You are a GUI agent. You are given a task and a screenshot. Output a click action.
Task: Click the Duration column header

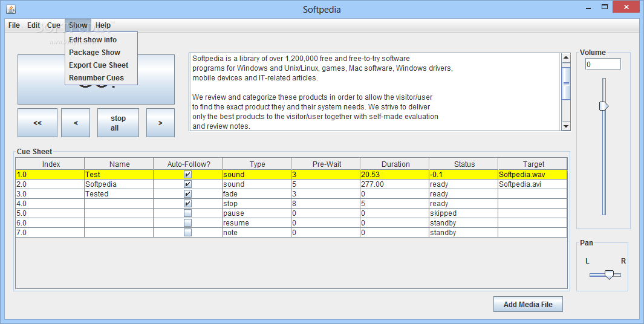395,164
